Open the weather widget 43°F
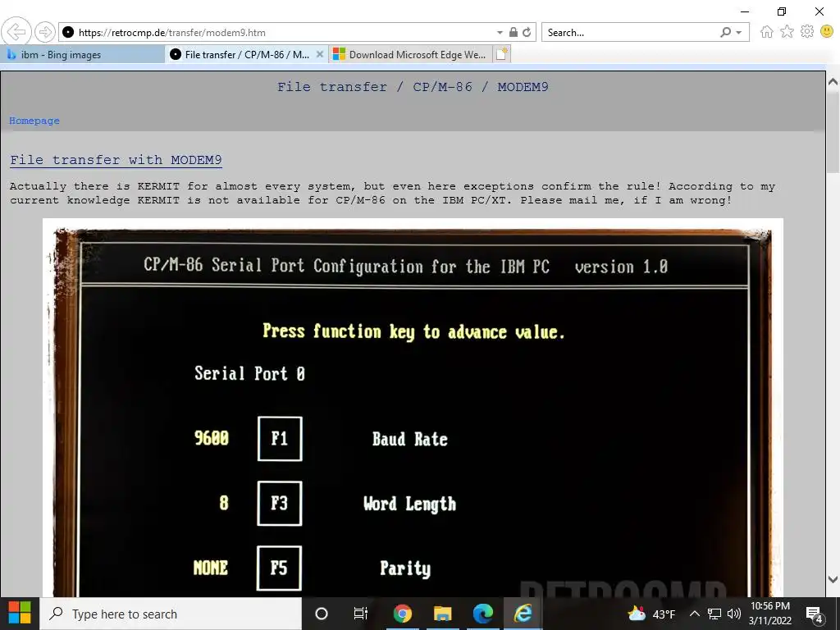Viewport: 840px width, 630px height. 651,614
